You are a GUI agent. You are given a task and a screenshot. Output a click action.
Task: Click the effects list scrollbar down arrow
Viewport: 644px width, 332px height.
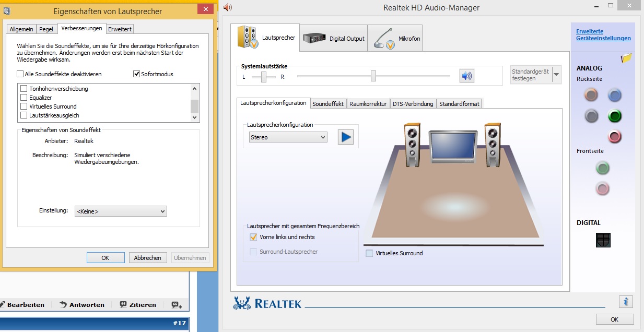pos(195,117)
